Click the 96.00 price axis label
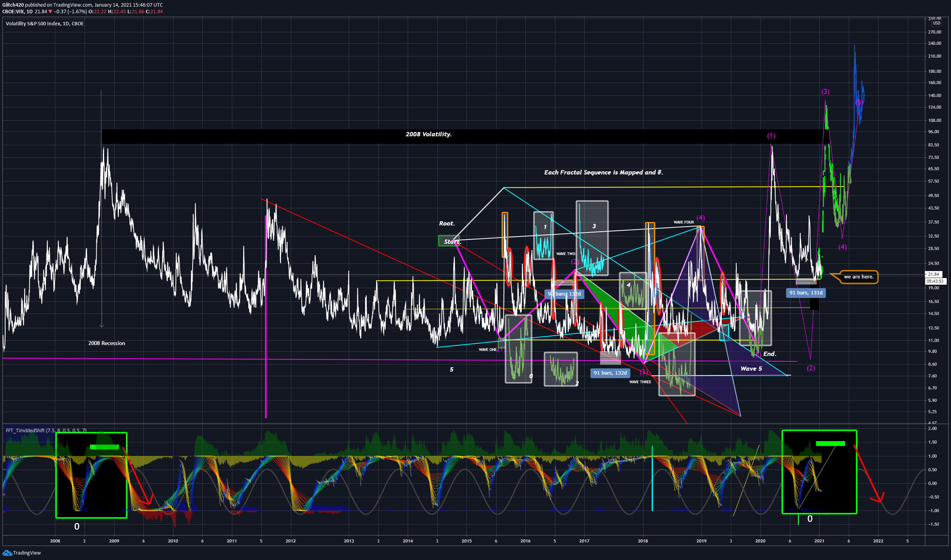This screenshot has height=560, width=951. click(x=934, y=132)
